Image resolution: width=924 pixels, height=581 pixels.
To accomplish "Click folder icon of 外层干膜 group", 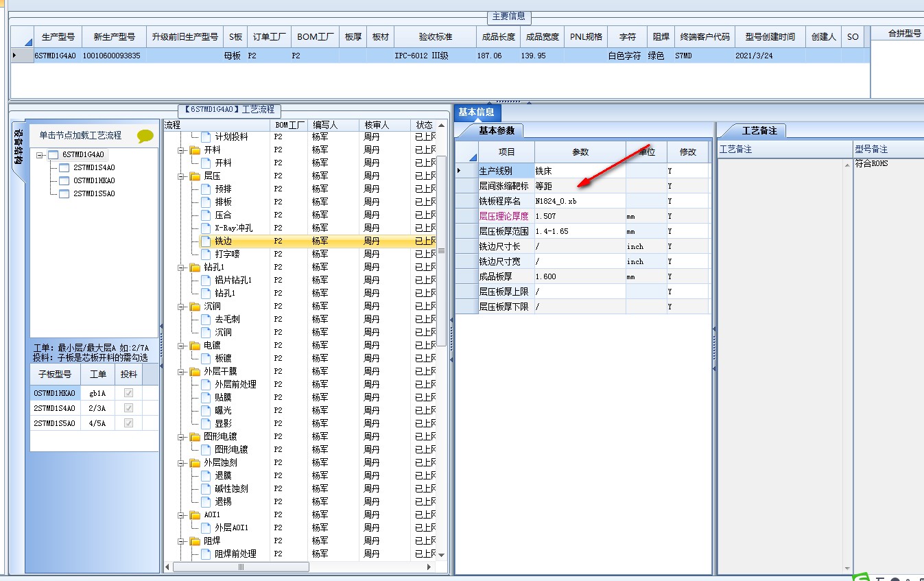I will (195, 372).
